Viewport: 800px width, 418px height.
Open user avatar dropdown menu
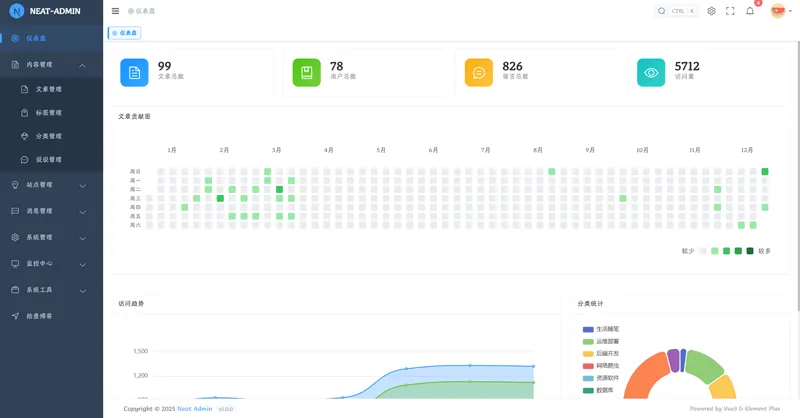[x=778, y=11]
